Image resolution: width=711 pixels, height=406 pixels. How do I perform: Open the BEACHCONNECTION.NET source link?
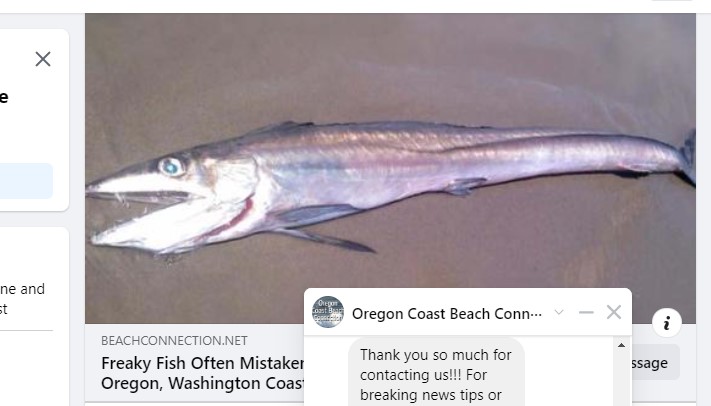(x=174, y=341)
